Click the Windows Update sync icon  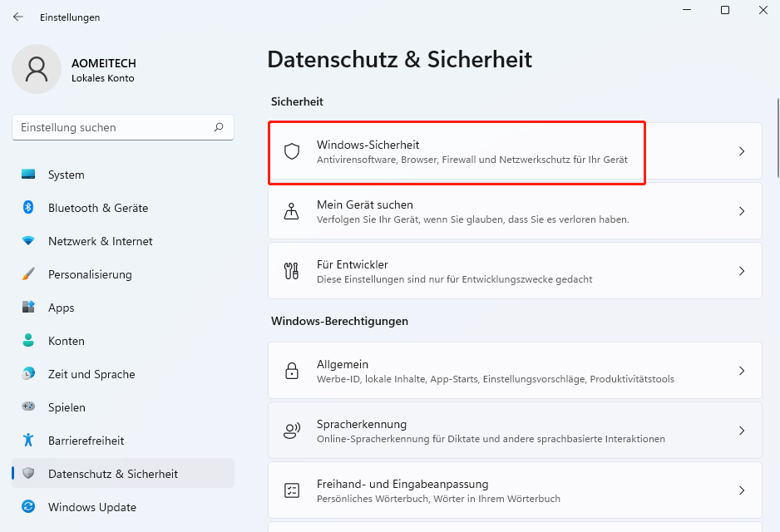point(28,507)
